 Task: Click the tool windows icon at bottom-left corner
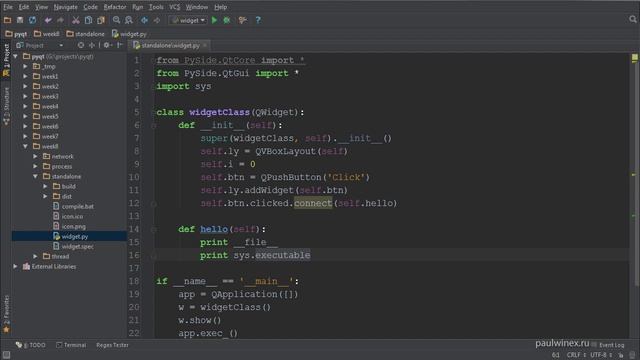[x=6, y=355]
